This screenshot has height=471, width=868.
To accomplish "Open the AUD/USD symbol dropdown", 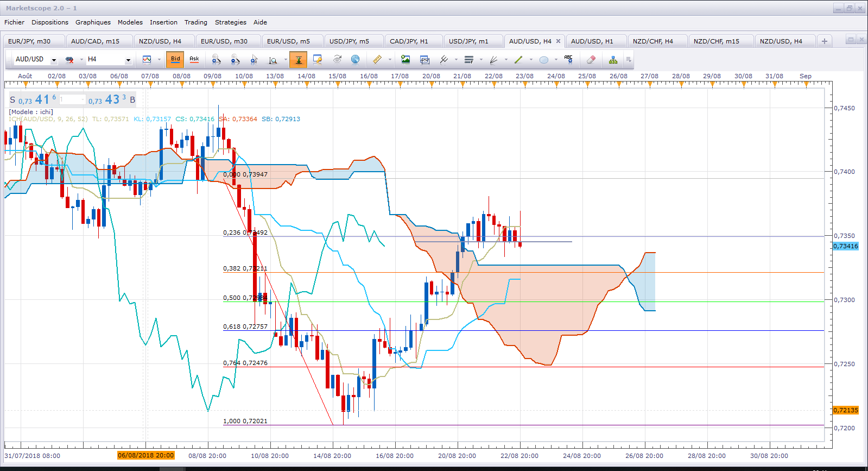I will pos(54,60).
